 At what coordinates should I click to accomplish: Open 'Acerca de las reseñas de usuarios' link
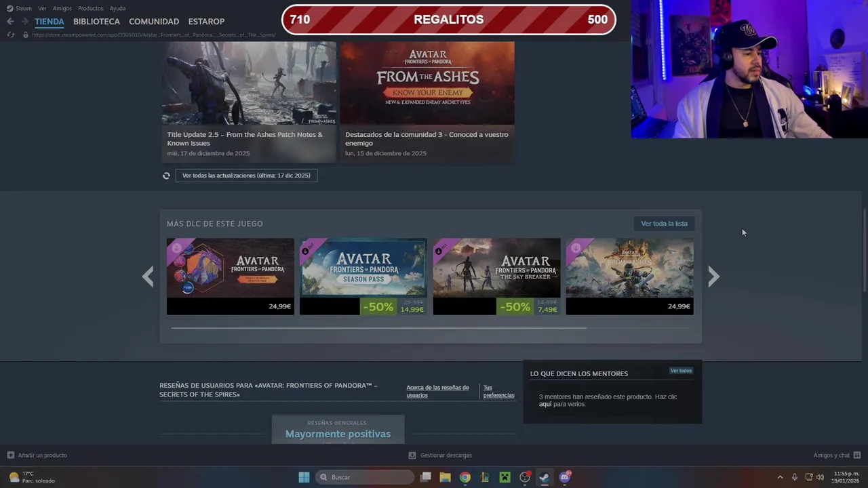(437, 391)
